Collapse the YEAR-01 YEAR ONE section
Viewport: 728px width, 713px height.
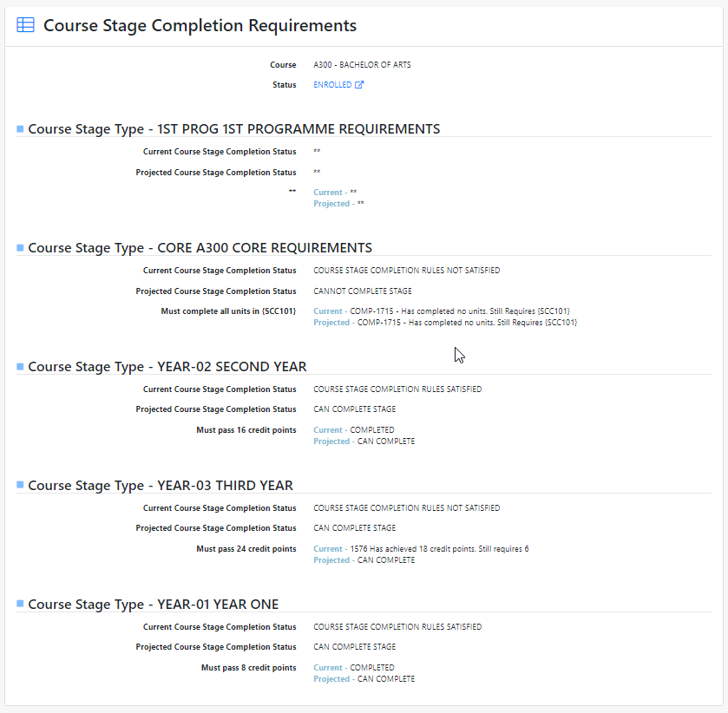pyautogui.click(x=19, y=604)
